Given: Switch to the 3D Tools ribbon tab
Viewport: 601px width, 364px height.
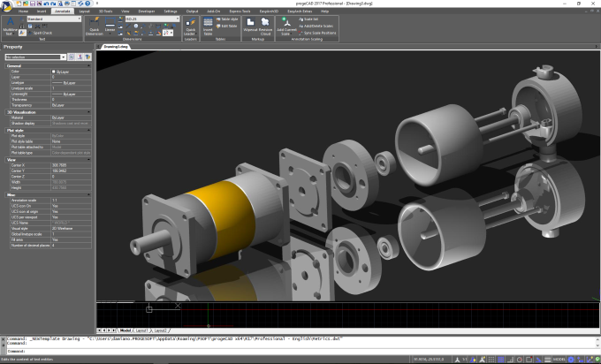Looking at the screenshot, I should pyautogui.click(x=105, y=11).
